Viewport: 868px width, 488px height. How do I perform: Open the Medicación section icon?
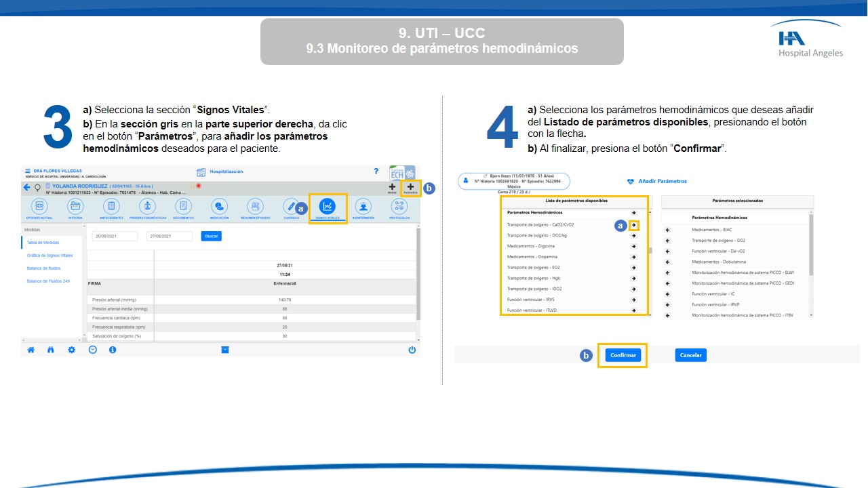pos(219,206)
